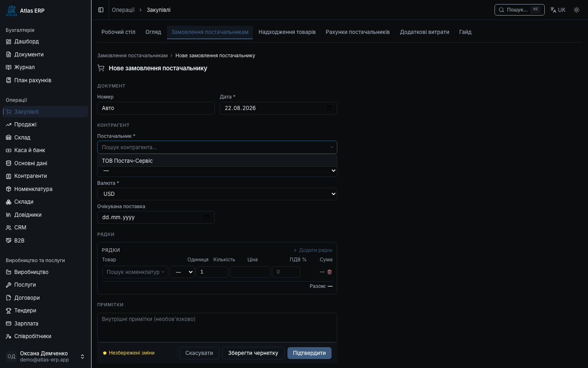Click Зберегти чернетку
The image size is (588, 368).
coord(253,353)
